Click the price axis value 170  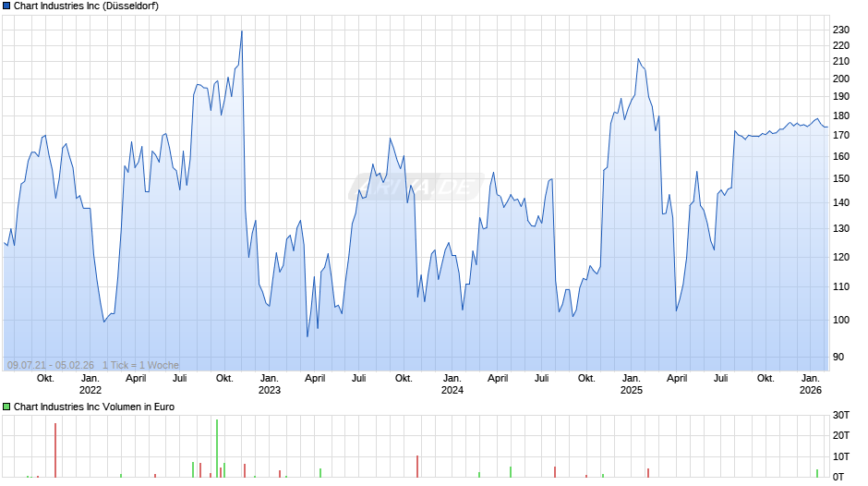[x=841, y=135]
